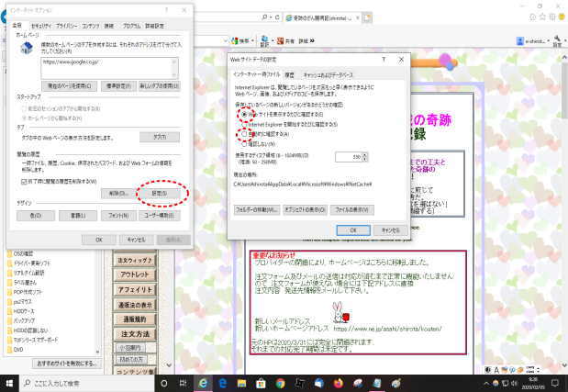
Task: Increase disk space with the spinner up arrow
Action: (x=365, y=155)
